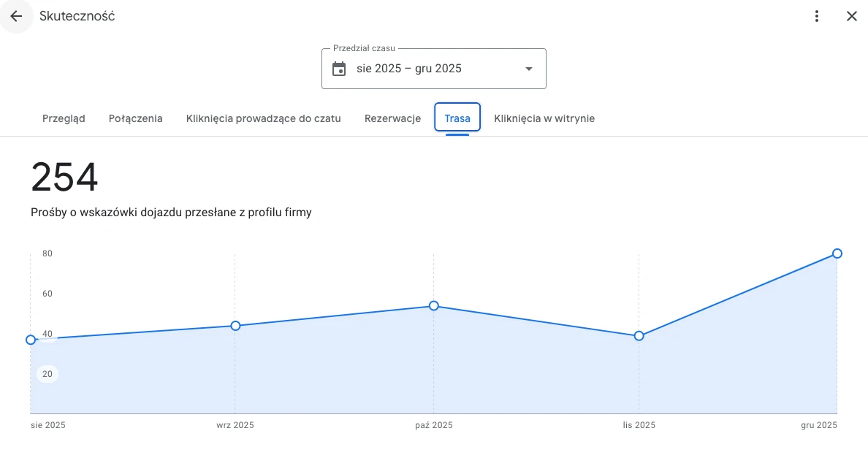Viewport: 868px width, 458px height.
Task: Select the Kliknięcia prowadzące do czatu tab
Action: point(263,118)
